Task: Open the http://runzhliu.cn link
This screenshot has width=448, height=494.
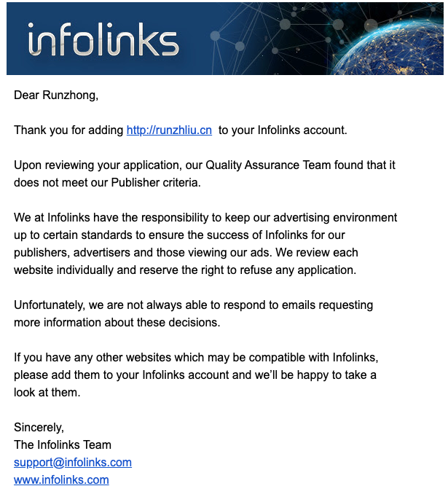Action: point(169,130)
